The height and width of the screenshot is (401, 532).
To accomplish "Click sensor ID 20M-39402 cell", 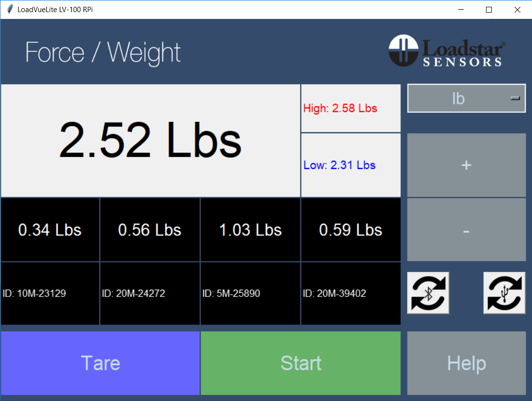I will (350, 293).
